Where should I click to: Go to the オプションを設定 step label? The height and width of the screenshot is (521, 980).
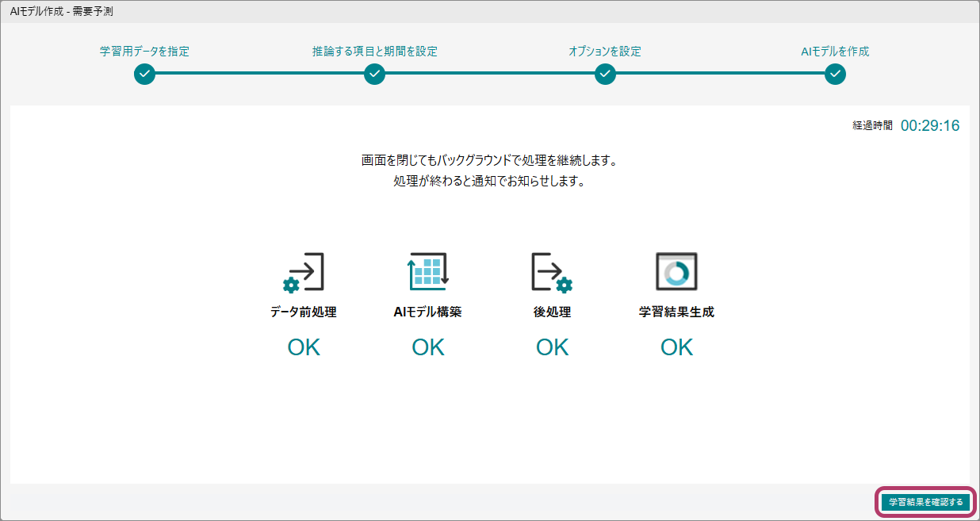click(x=605, y=52)
